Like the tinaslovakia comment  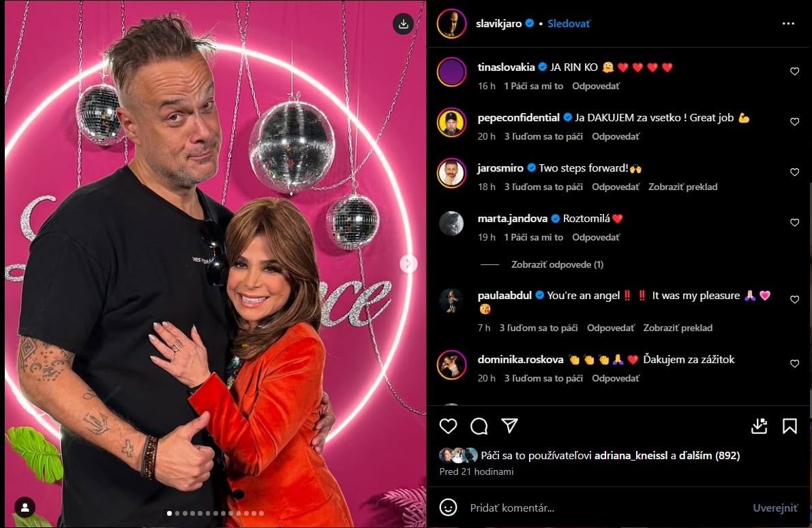click(x=794, y=72)
